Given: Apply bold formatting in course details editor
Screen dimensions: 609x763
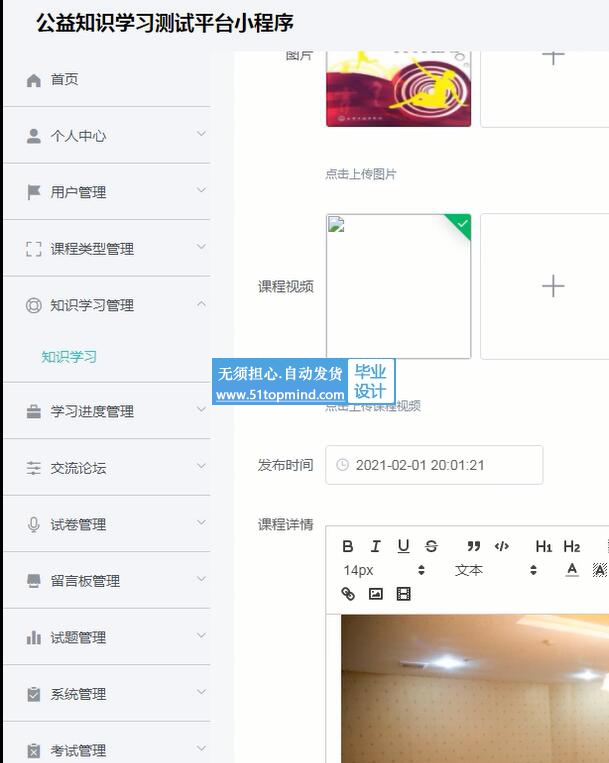Looking at the screenshot, I should point(348,546).
